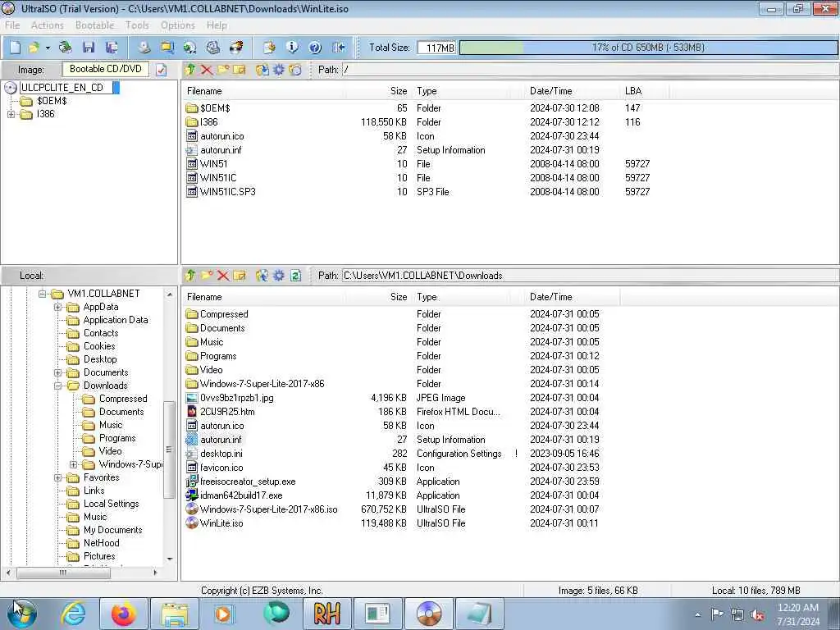Open the Help menu
Viewport: 840px width, 630px height.
tap(217, 25)
